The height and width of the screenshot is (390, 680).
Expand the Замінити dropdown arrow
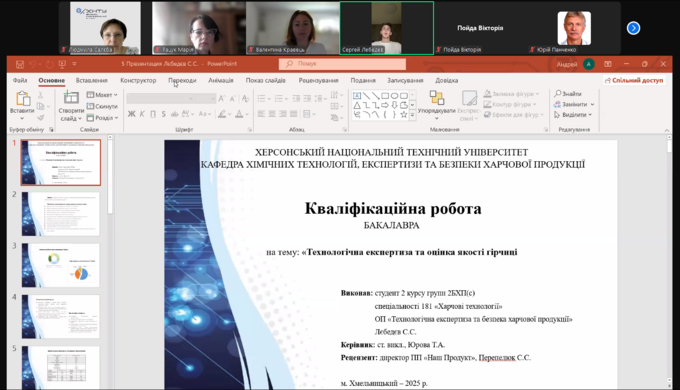(x=592, y=105)
